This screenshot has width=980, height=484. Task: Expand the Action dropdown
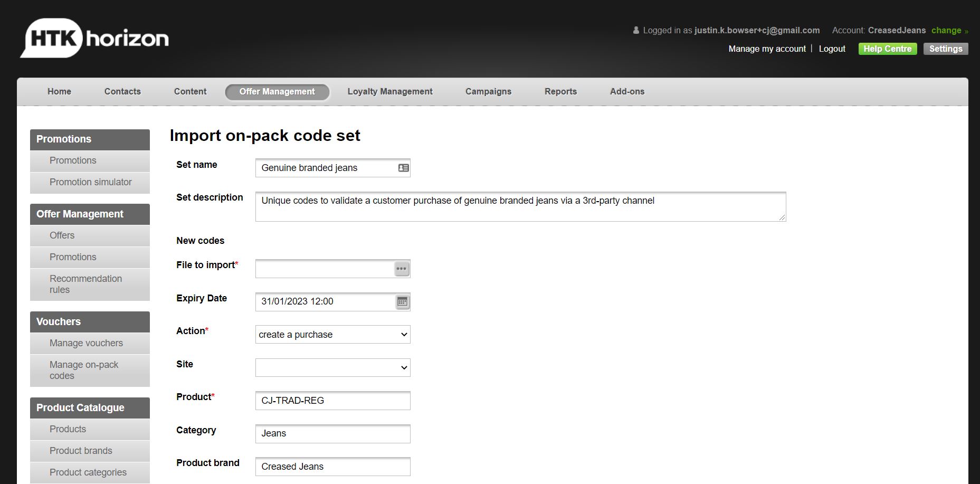coord(332,335)
